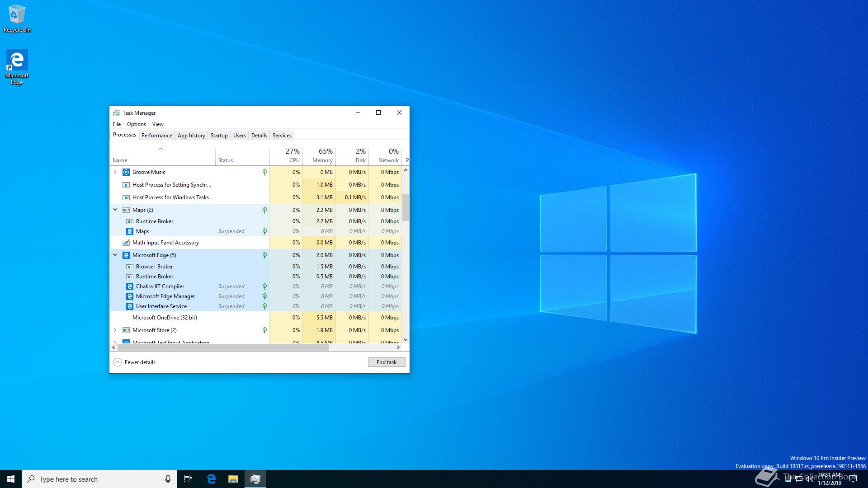
Task: Click the volume speaker tray icon
Action: point(809,479)
